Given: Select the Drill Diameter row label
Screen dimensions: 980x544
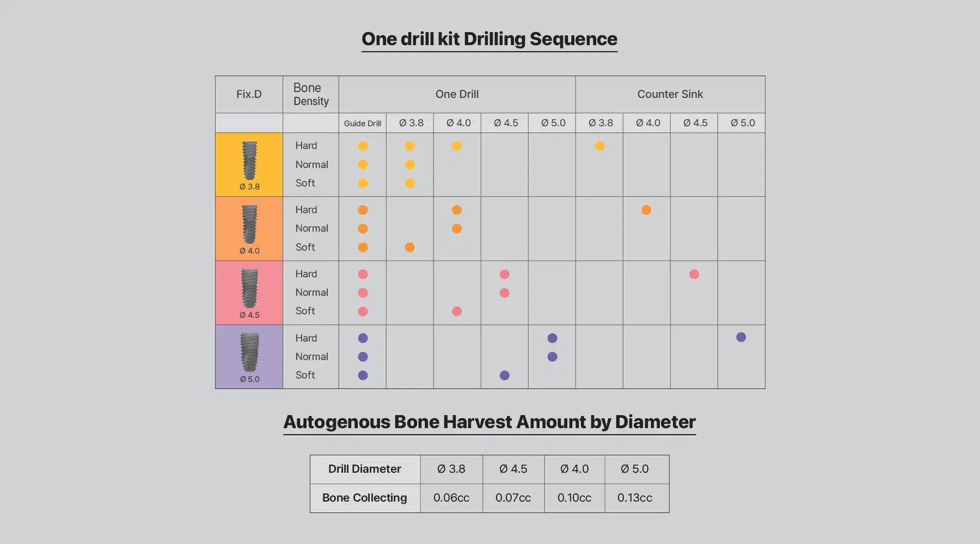Looking at the screenshot, I should [364, 469].
